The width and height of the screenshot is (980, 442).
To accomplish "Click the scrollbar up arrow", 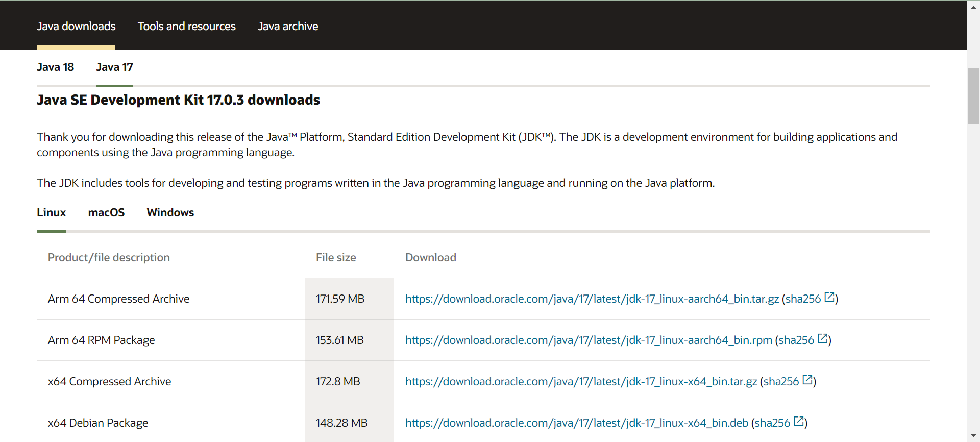I will [x=973, y=7].
